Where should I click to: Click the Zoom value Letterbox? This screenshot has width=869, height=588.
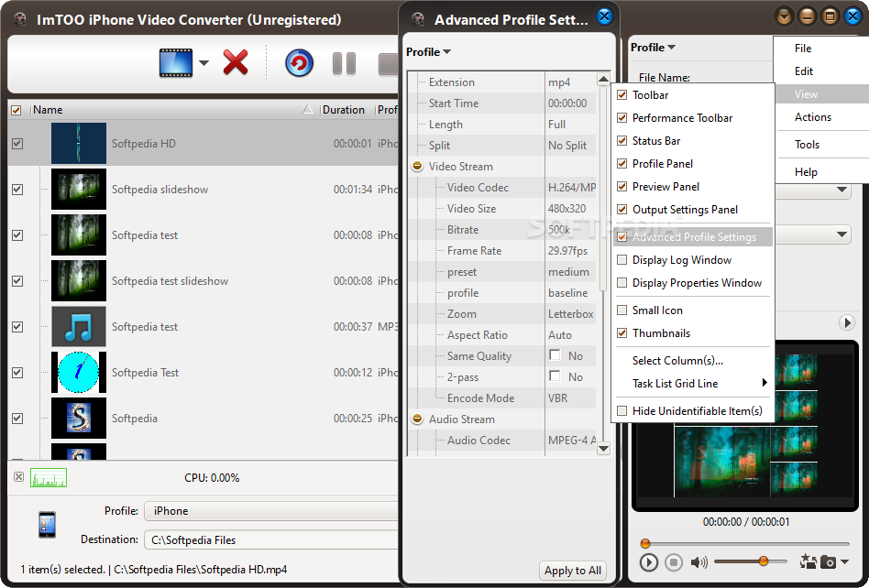571,314
